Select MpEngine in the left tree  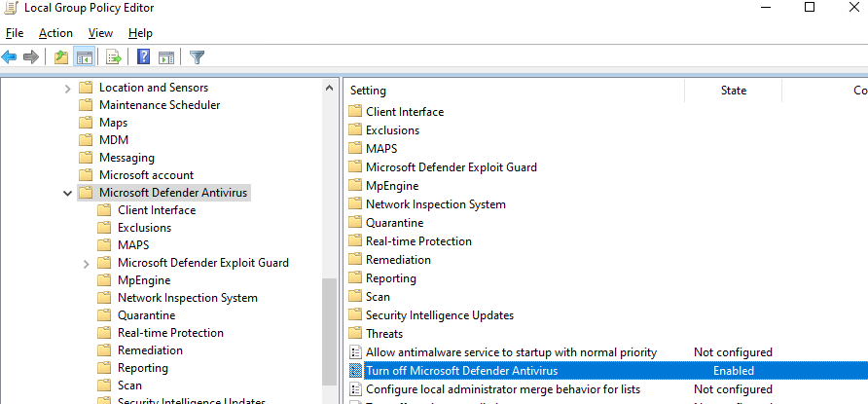click(144, 280)
